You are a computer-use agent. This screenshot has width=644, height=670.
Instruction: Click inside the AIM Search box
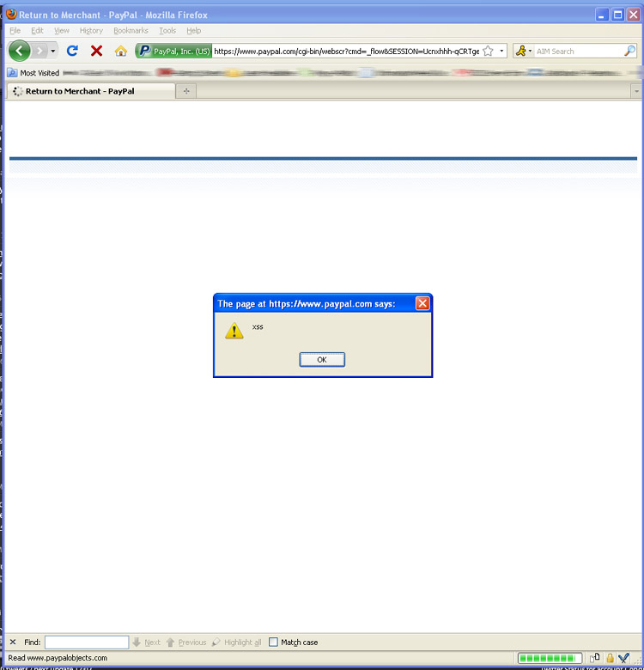pos(578,52)
